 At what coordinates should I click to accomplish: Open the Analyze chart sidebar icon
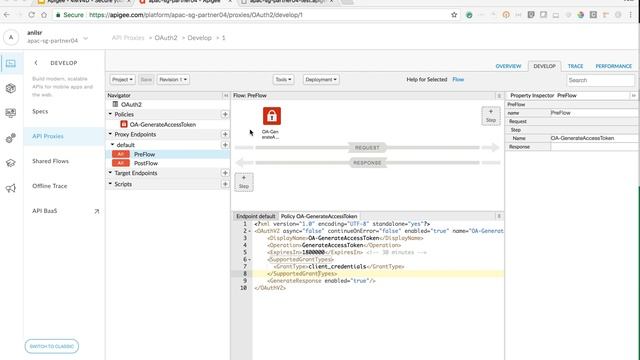click(11, 113)
